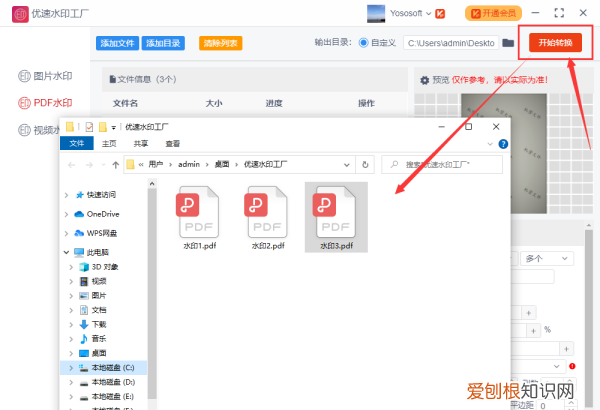Select 本地磁盘 (D:) drive

tap(113, 382)
